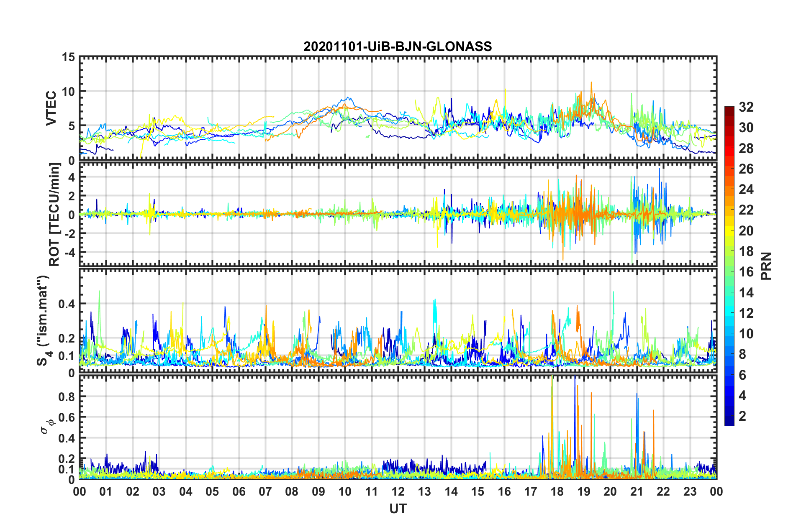
Task: Select colorbar tick label 14
Action: [x=746, y=293]
